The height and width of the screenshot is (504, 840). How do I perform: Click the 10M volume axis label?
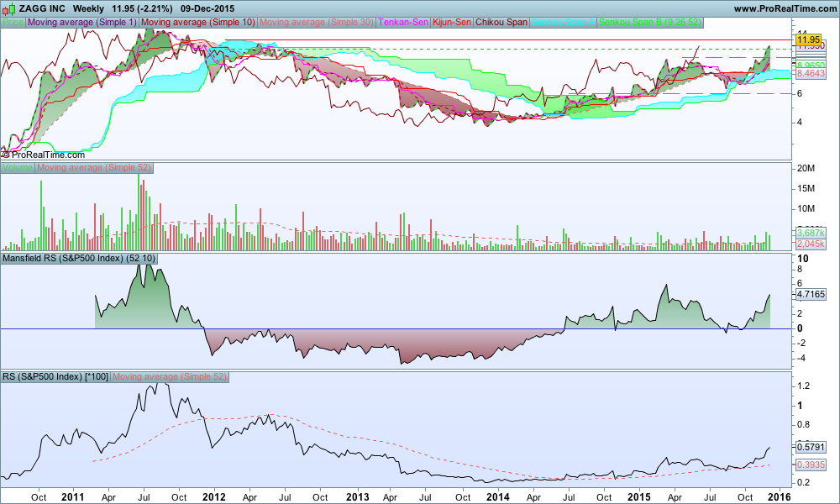[806, 208]
